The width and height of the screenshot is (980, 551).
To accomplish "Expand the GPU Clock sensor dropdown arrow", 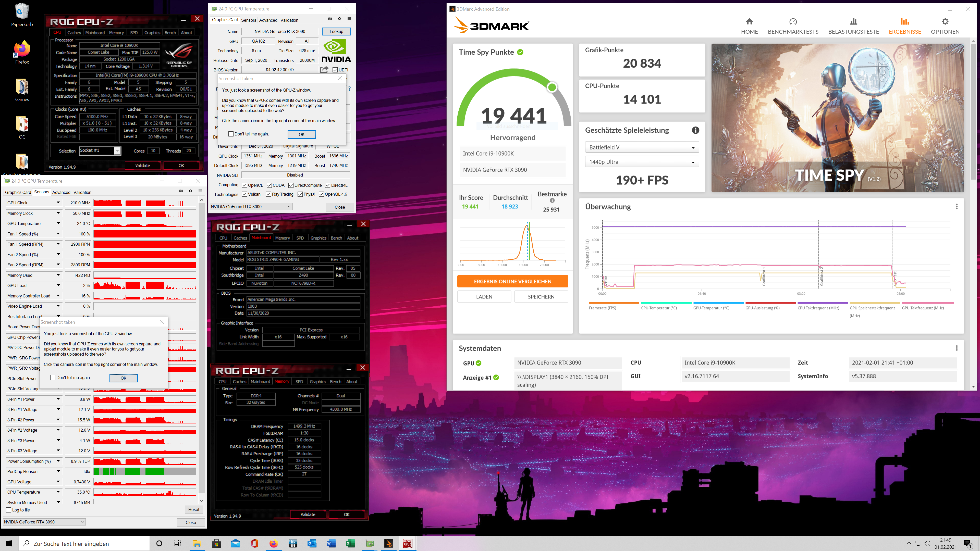I will point(58,203).
